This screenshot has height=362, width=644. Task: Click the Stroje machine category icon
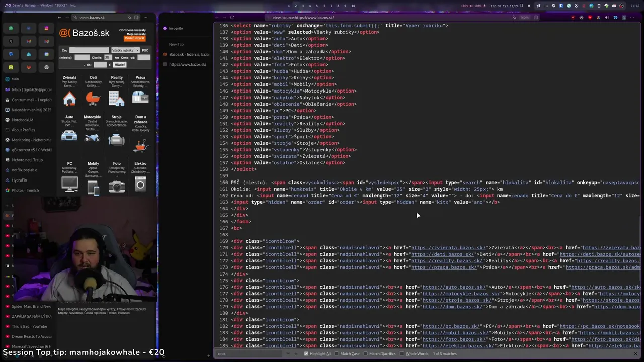click(116, 140)
